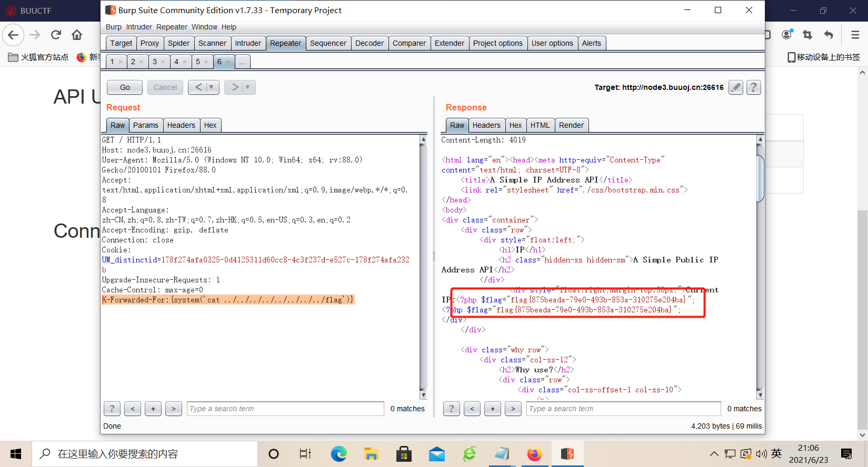The image size is (868, 467).
Task: Open Project options tab
Action: tap(498, 43)
